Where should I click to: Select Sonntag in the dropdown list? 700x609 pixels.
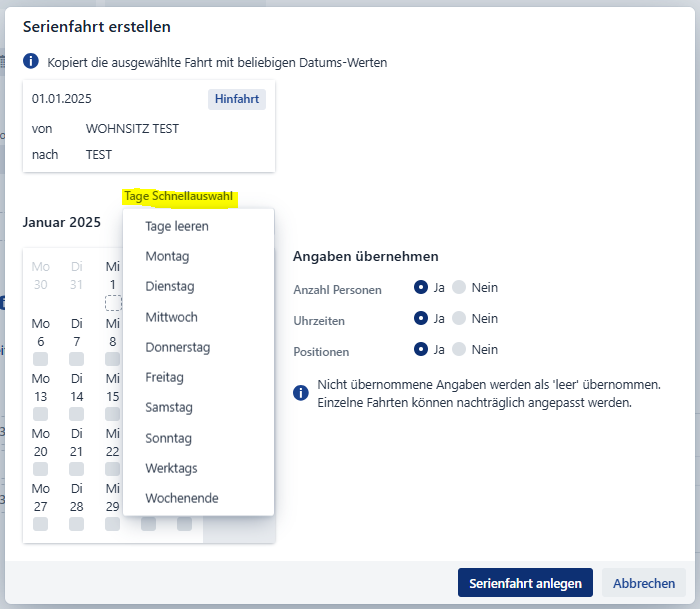click(x=168, y=438)
